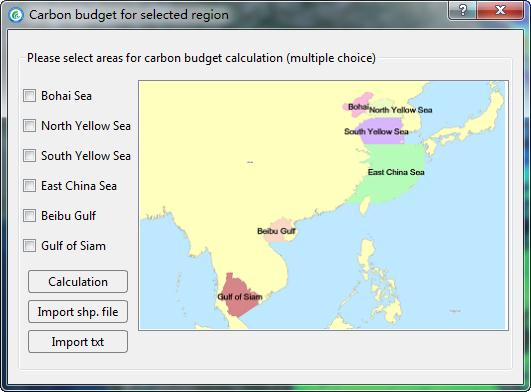
Task: Tick the South Yellow Sea checkbox
Action: tap(29, 156)
